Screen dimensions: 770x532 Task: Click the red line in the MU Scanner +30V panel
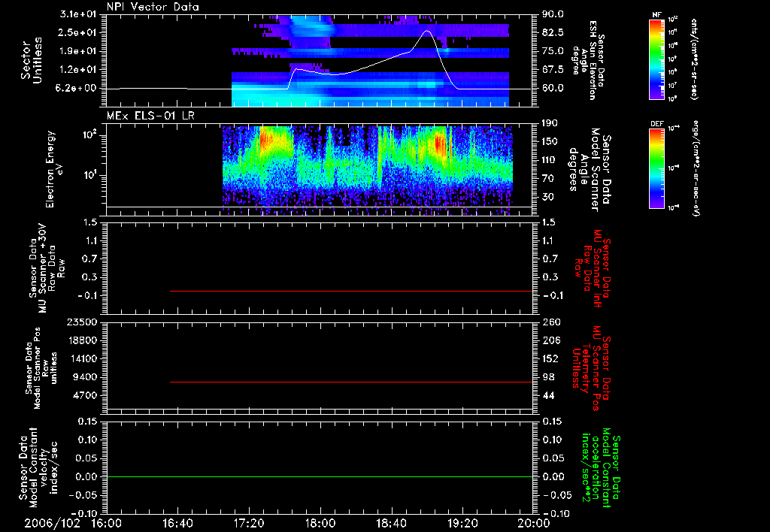351,291
